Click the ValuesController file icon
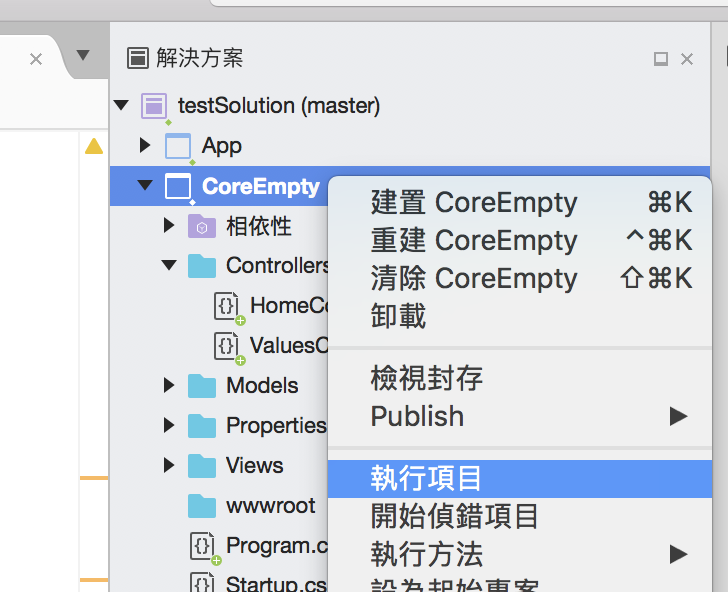The width and height of the screenshot is (728, 592). pyautogui.click(x=226, y=346)
